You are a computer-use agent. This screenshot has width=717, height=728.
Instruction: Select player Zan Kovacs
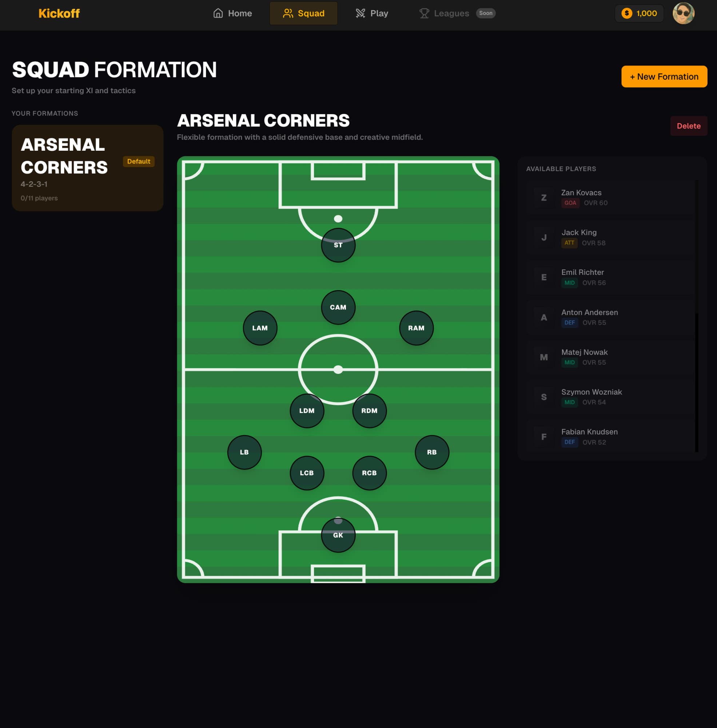tap(610, 198)
